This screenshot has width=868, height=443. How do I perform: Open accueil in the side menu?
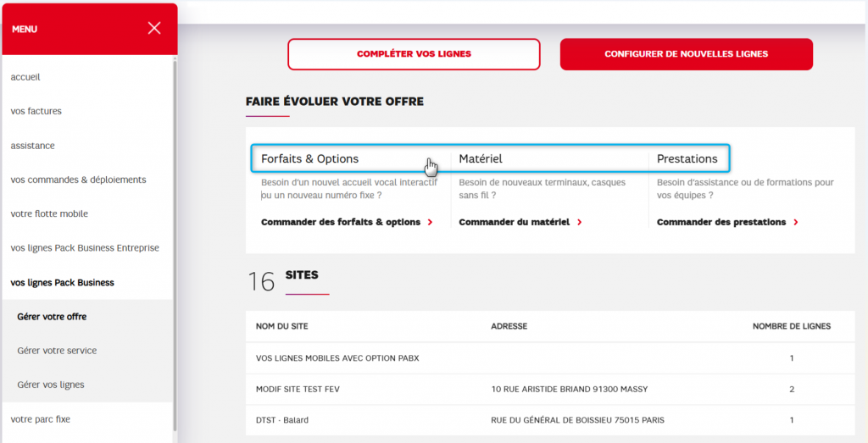(x=25, y=77)
